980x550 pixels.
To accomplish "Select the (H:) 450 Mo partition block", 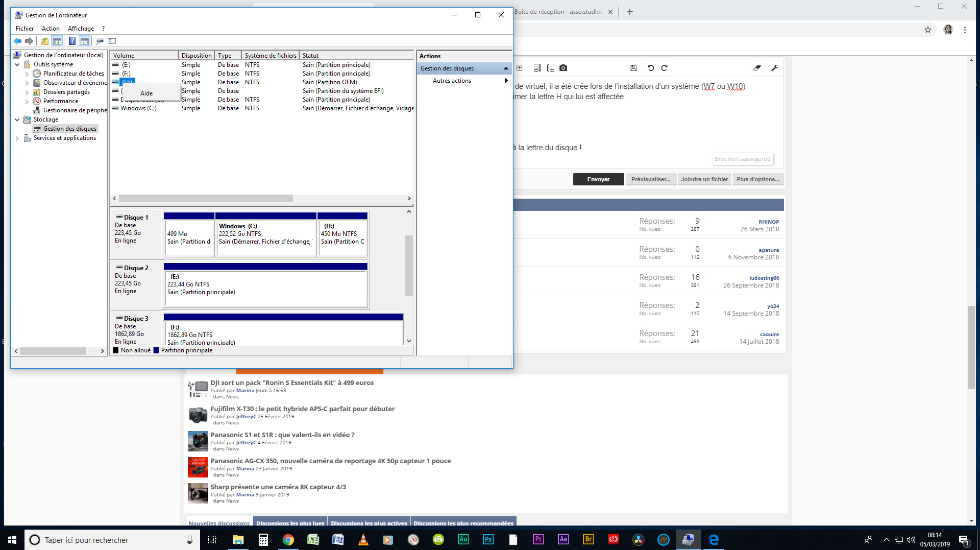I will coord(342,234).
